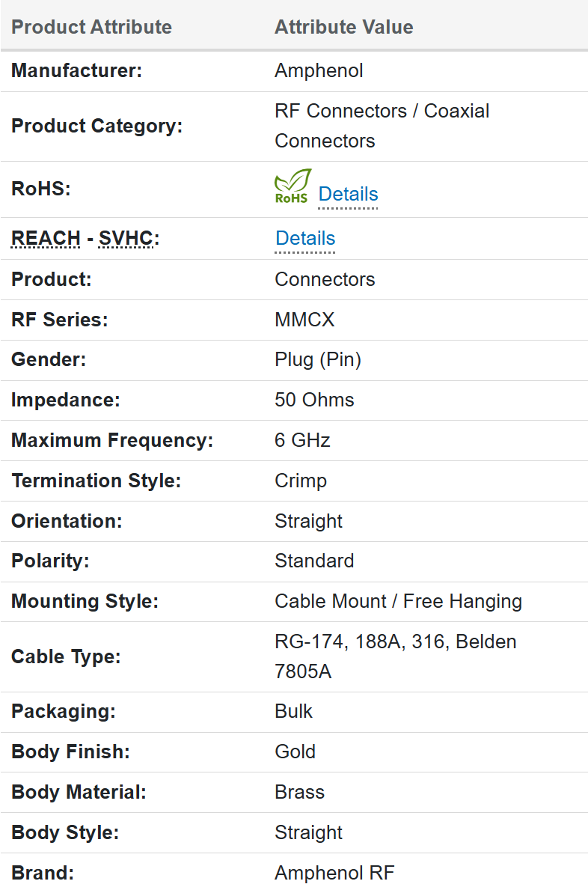
Task: Click the green RoHS leaf icon
Action: click(x=292, y=187)
